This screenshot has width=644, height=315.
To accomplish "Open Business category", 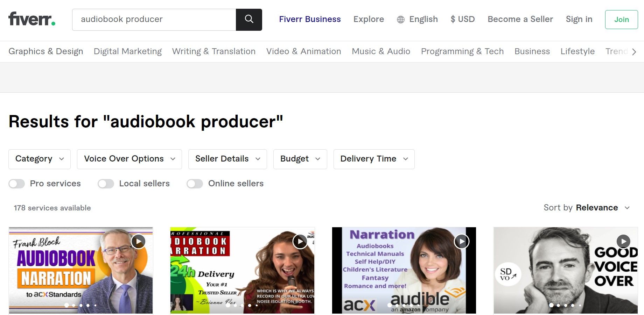I will point(532,51).
